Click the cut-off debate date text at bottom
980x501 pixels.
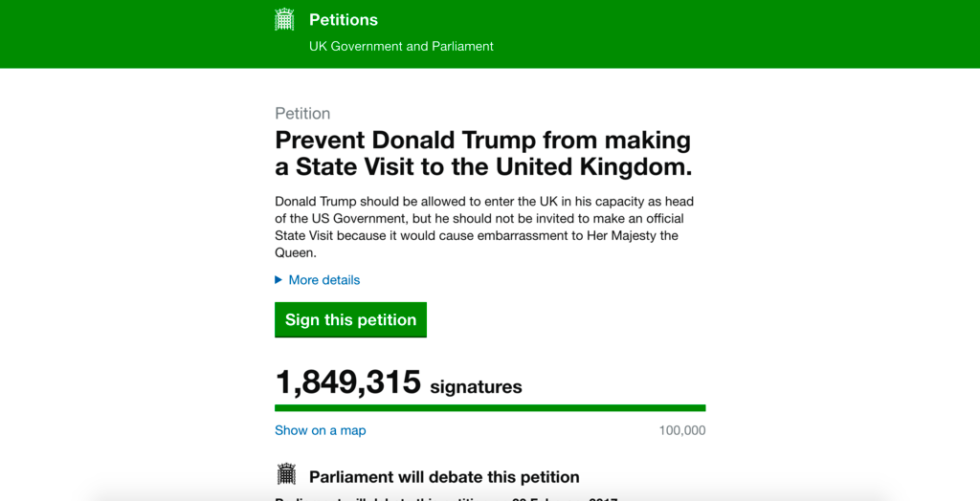click(x=446, y=498)
